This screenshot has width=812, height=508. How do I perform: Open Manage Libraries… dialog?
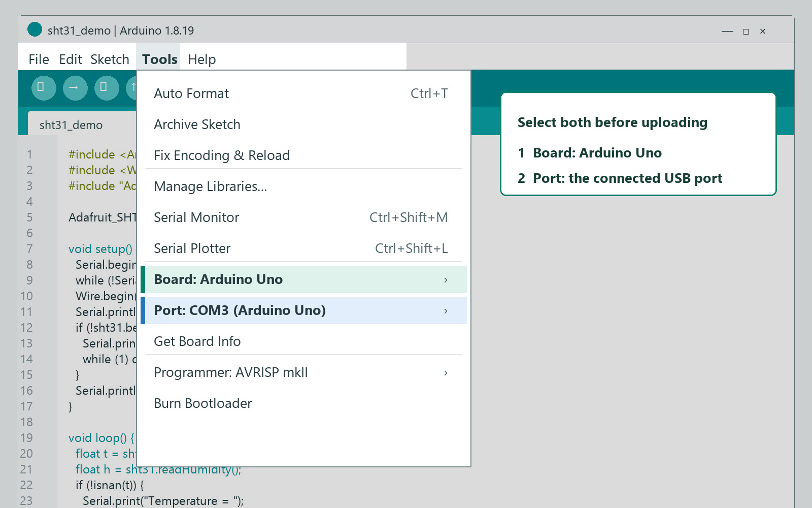[303, 186]
